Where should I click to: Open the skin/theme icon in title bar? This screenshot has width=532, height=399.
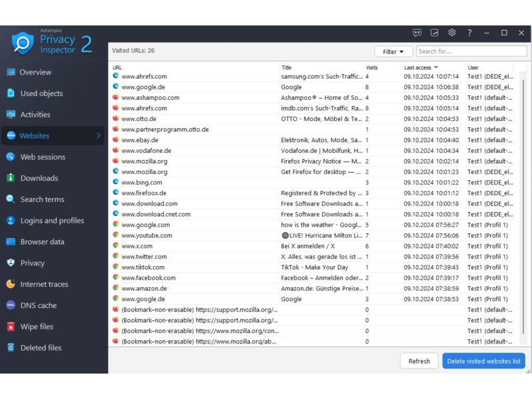[434, 33]
